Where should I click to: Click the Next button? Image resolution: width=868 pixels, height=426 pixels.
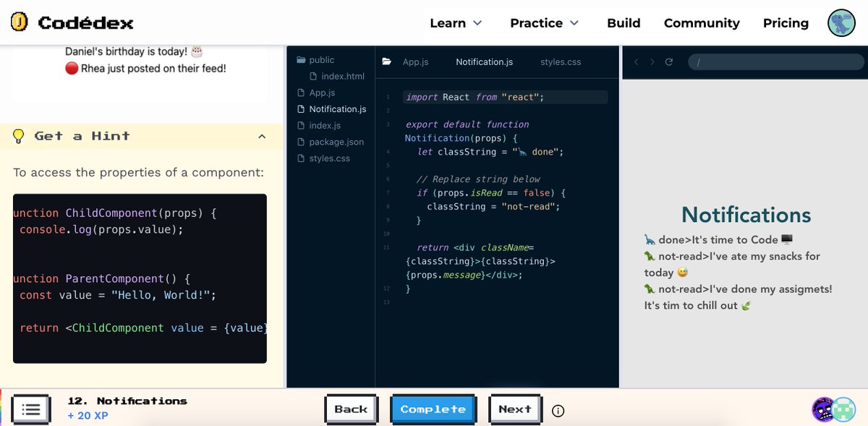click(x=515, y=409)
